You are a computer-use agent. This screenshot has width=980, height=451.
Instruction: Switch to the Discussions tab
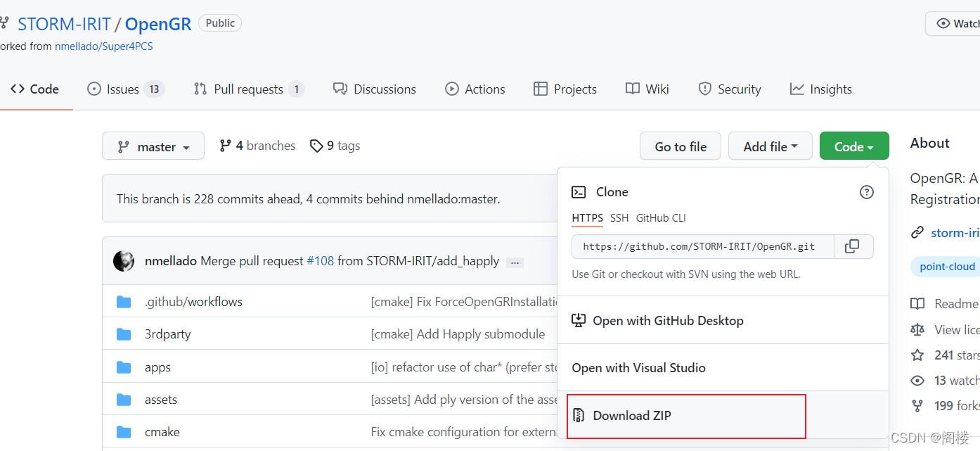point(375,89)
